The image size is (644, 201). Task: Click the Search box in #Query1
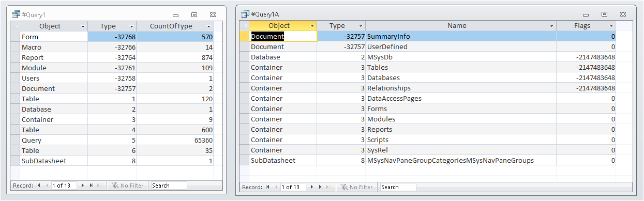pos(169,185)
